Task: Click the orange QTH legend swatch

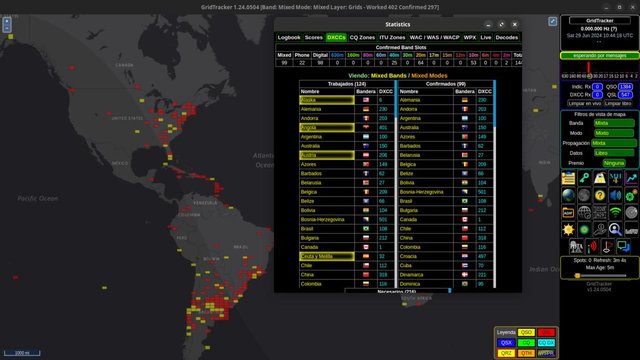Action: [x=526, y=353]
